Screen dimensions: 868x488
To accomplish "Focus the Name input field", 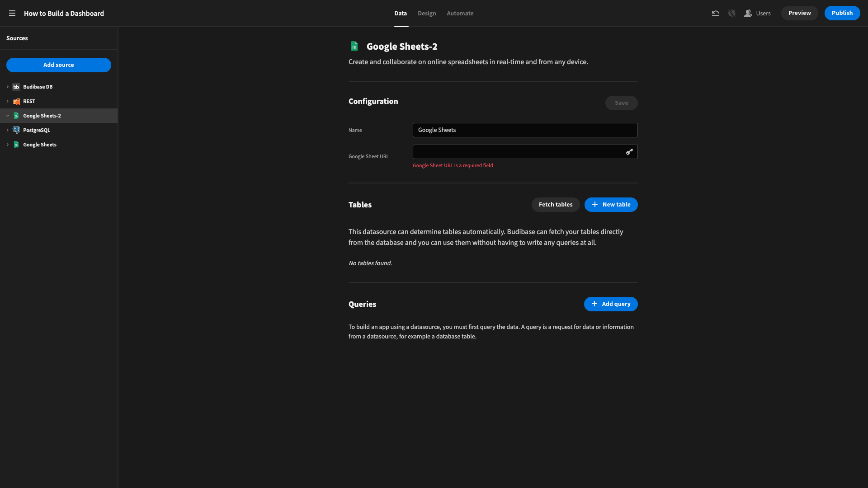I will [x=525, y=130].
